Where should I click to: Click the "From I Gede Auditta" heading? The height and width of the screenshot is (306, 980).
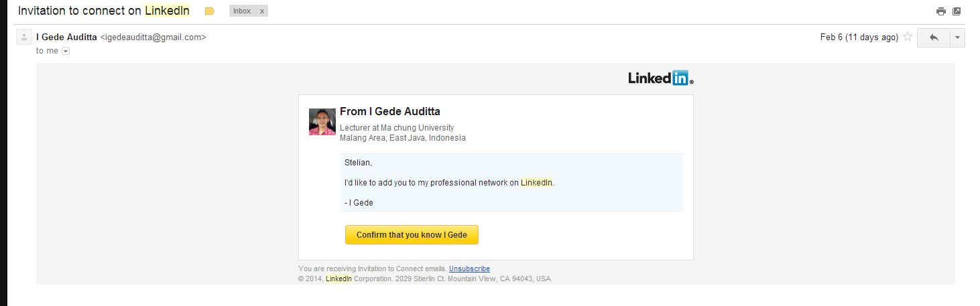coord(390,112)
